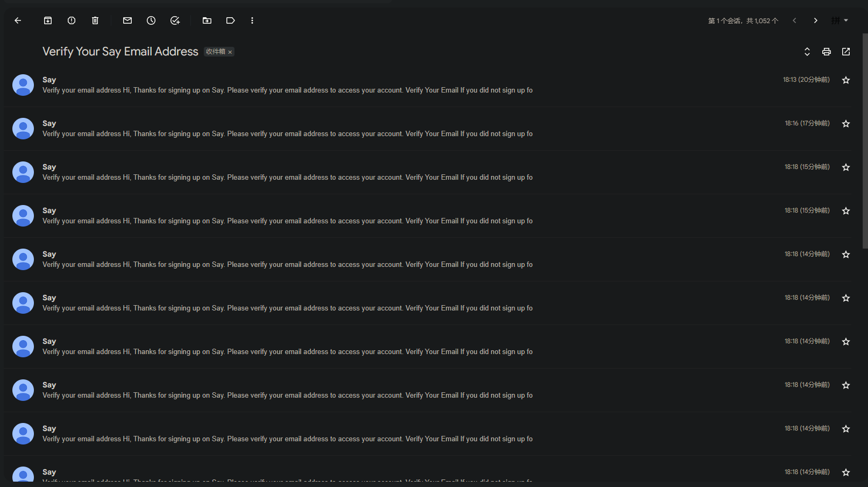Image resolution: width=868 pixels, height=487 pixels.
Task: Click Say avatar of 18:16 message
Action: 23,129
